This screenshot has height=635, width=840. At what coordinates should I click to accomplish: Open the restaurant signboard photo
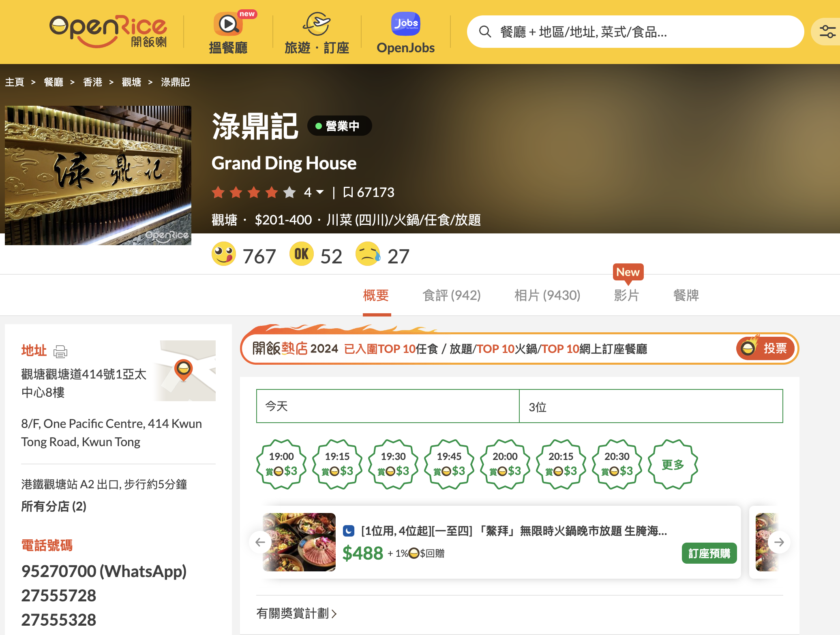coord(98,175)
